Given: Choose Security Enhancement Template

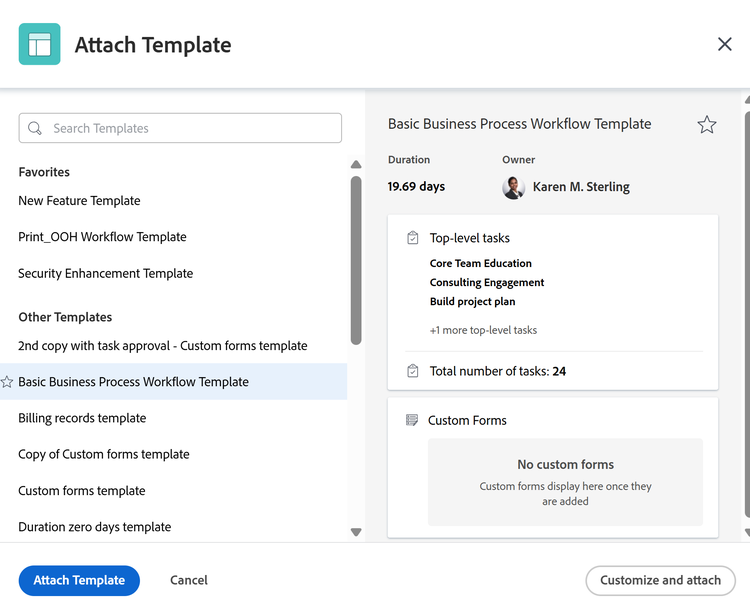Looking at the screenshot, I should [x=106, y=273].
